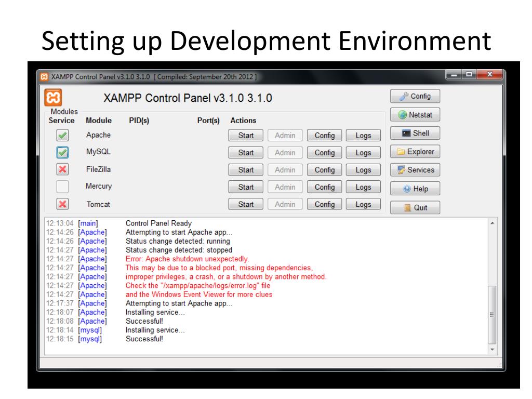Open the Apache Config button
The height and width of the screenshot is (399, 532).
coord(324,136)
